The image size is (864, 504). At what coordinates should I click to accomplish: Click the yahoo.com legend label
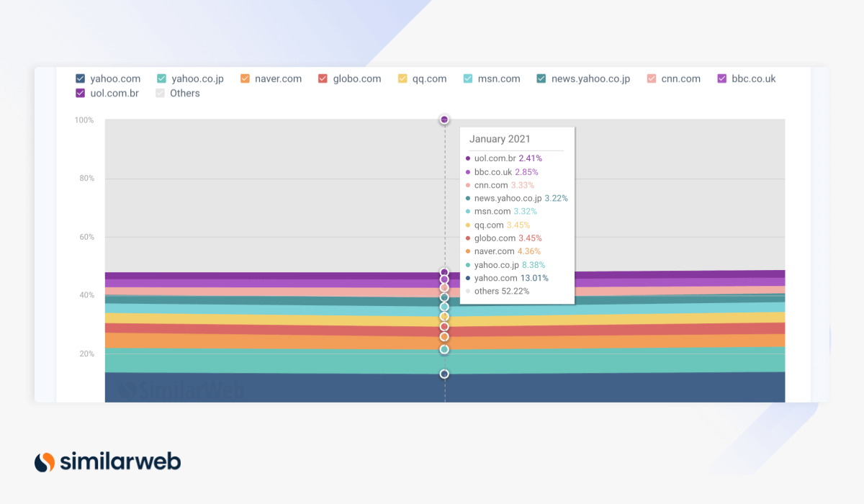pos(116,78)
